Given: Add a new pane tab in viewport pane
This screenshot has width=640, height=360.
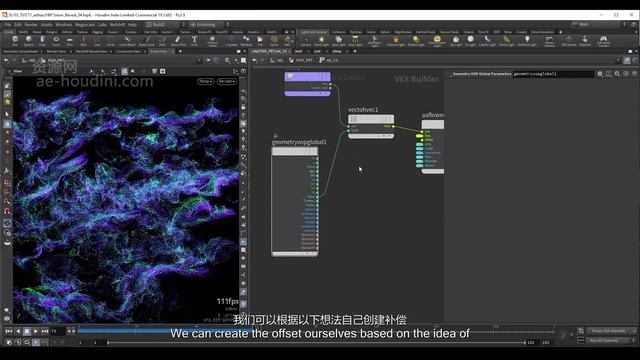Looking at the screenshot, I should point(180,51).
